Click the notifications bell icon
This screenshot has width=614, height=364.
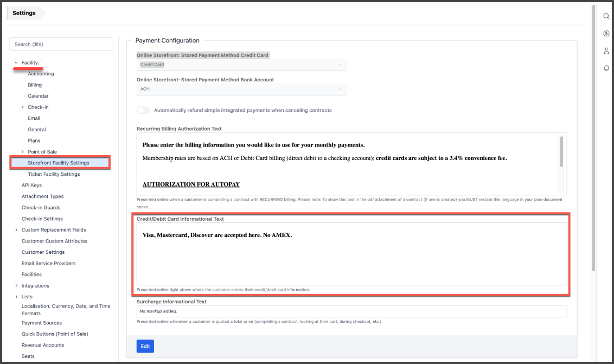point(606,68)
